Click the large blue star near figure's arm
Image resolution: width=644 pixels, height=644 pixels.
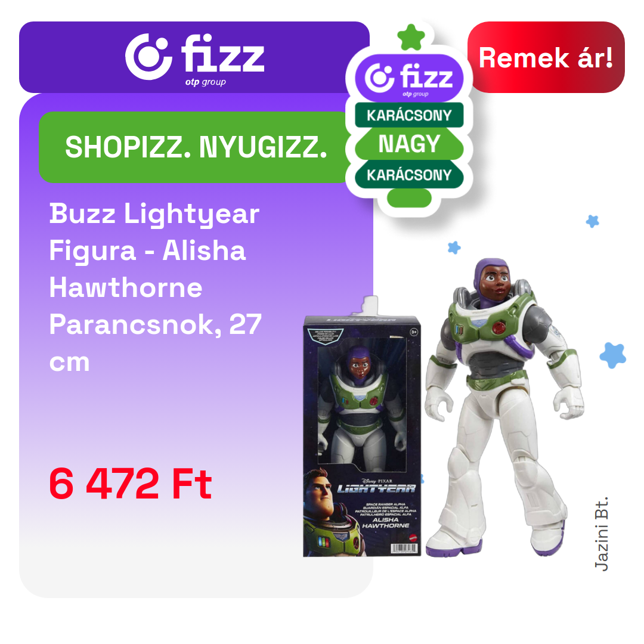613,355
